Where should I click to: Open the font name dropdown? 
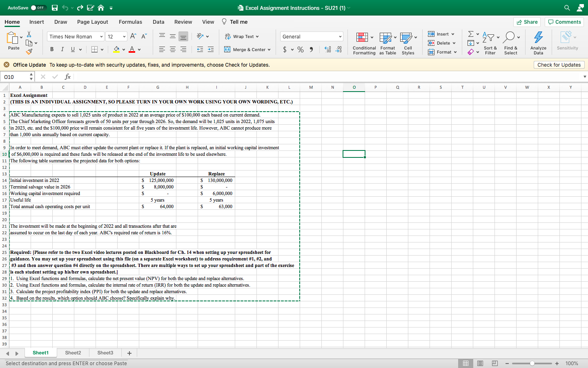[101, 36]
